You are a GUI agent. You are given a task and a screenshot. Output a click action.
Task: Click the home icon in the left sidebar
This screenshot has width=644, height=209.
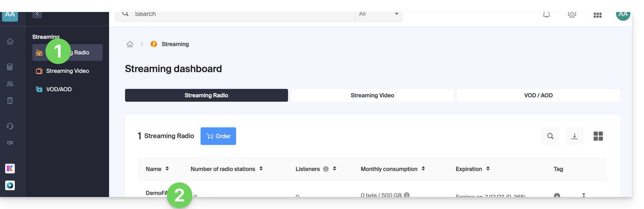[10, 42]
